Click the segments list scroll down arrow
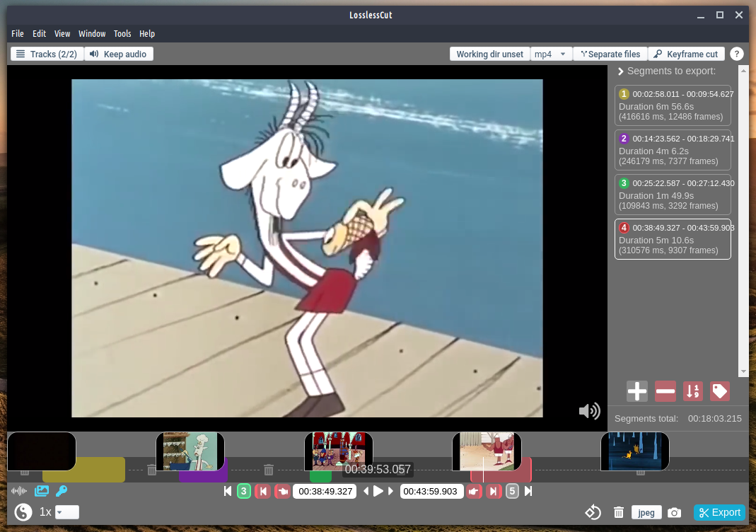 click(x=743, y=371)
